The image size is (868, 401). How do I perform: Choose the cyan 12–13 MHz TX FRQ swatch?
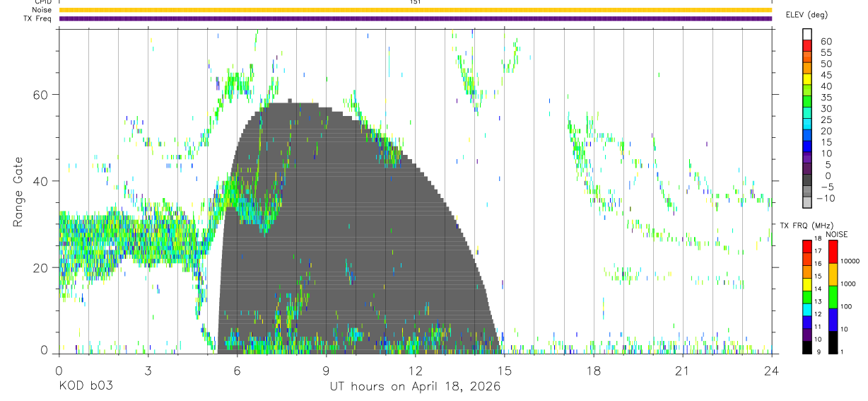click(x=807, y=308)
